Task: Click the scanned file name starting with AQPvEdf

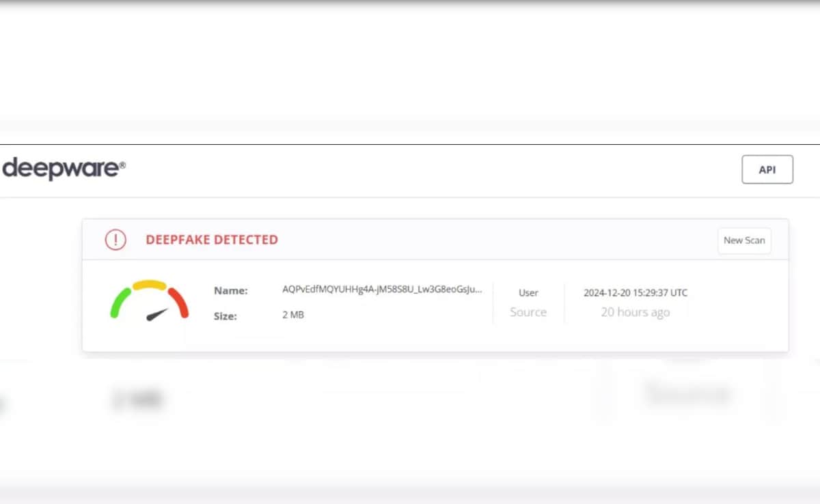Action: [x=382, y=290]
